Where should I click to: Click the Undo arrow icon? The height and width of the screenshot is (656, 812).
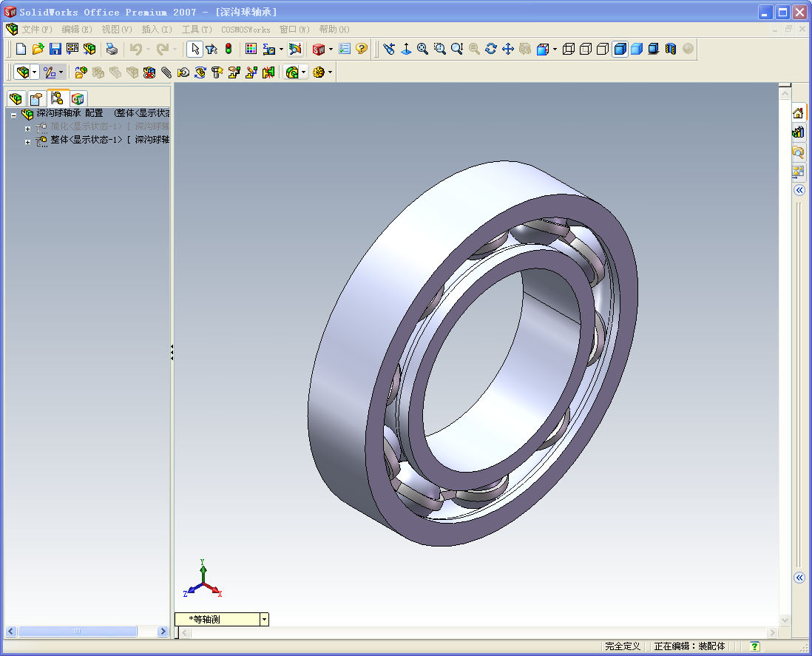(135, 50)
